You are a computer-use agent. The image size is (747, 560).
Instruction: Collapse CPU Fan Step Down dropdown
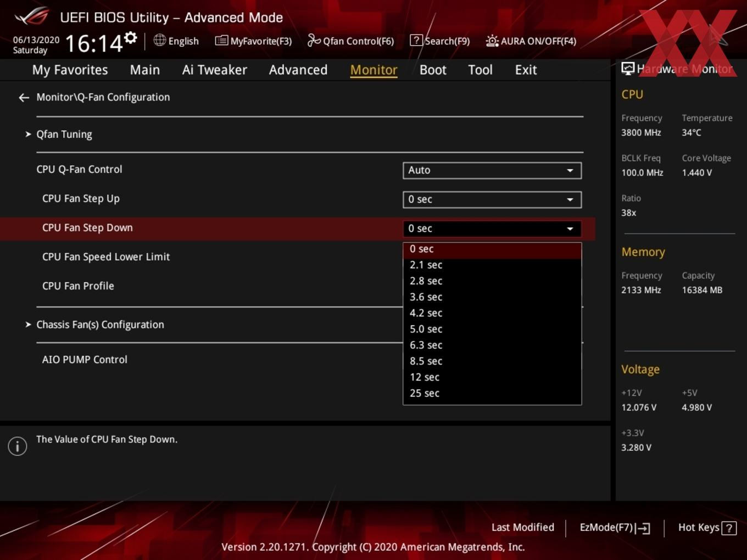coord(492,228)
